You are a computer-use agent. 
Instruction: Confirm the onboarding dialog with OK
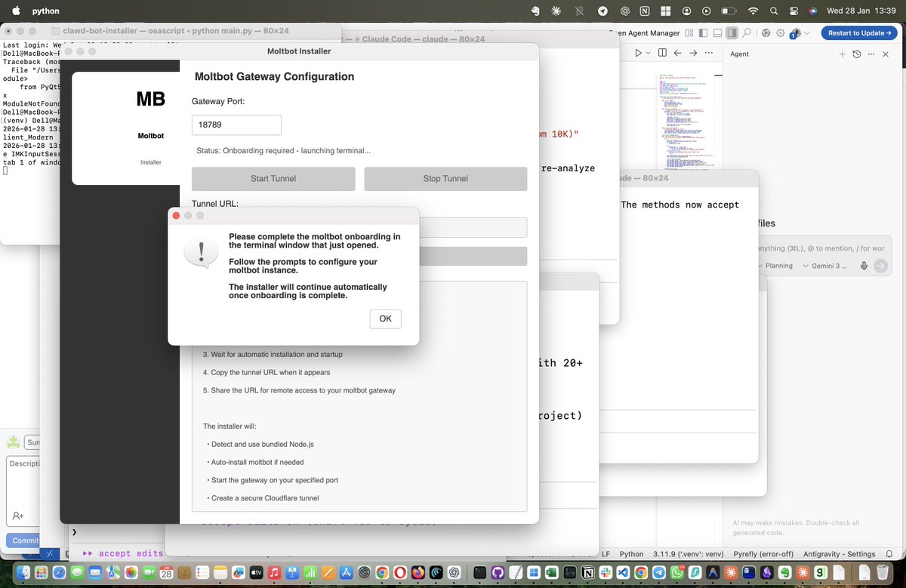pos(385,319)
